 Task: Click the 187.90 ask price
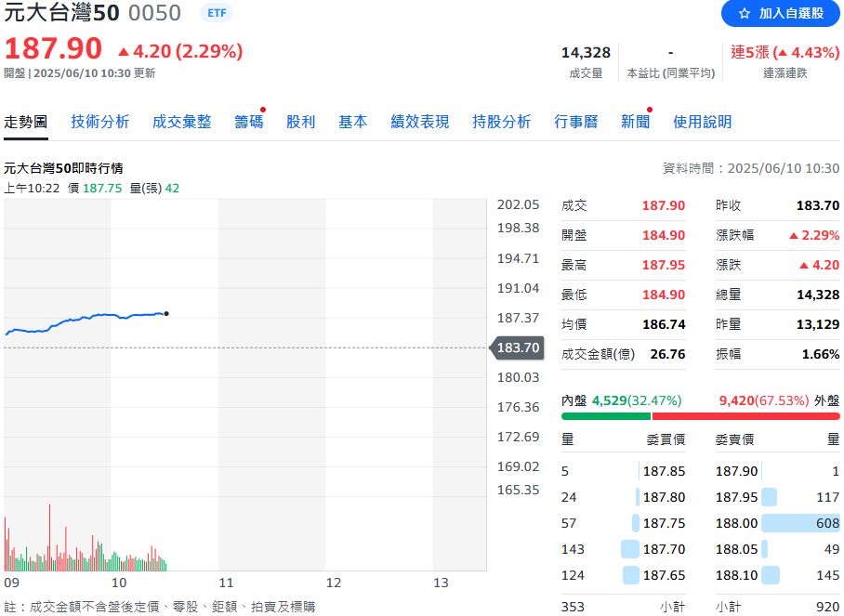click(736, 471)
